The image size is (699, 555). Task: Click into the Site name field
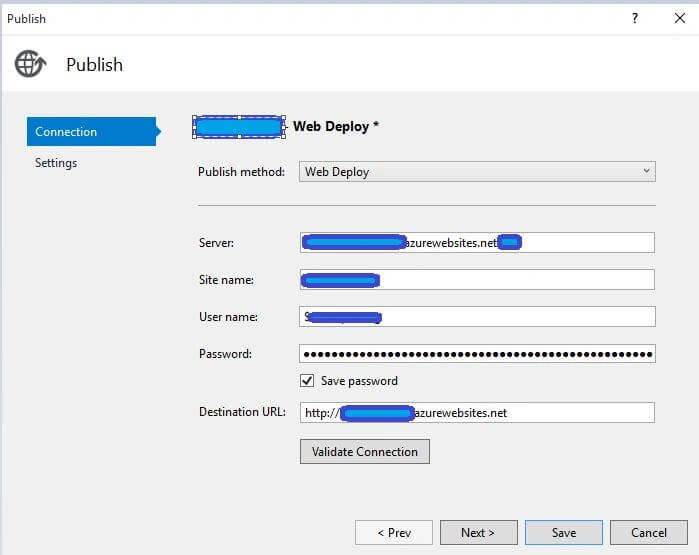pos(477,280)
